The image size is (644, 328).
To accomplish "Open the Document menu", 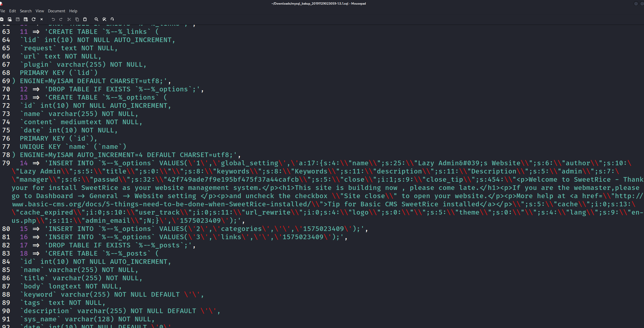I will 56,11.
